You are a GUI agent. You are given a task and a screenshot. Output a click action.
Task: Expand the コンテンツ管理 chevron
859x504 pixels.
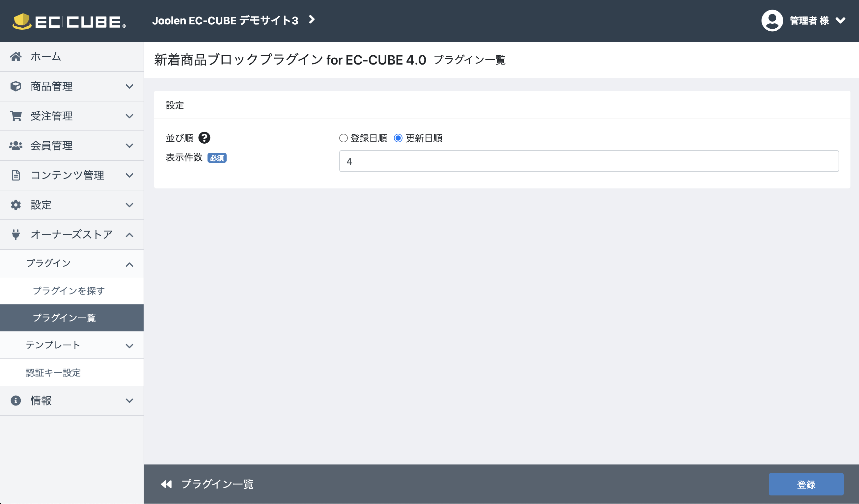129,175
